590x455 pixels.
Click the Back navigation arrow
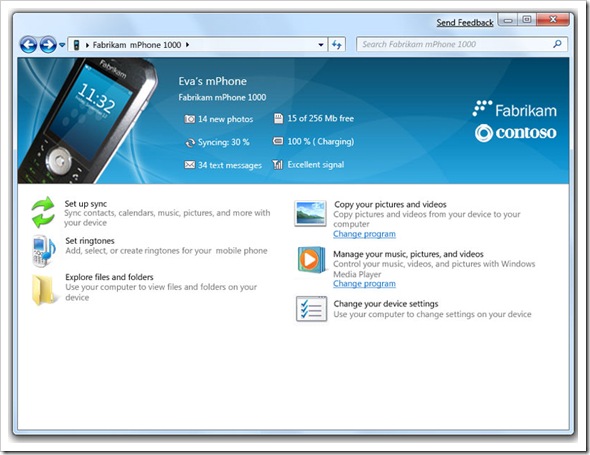(29, 45)
